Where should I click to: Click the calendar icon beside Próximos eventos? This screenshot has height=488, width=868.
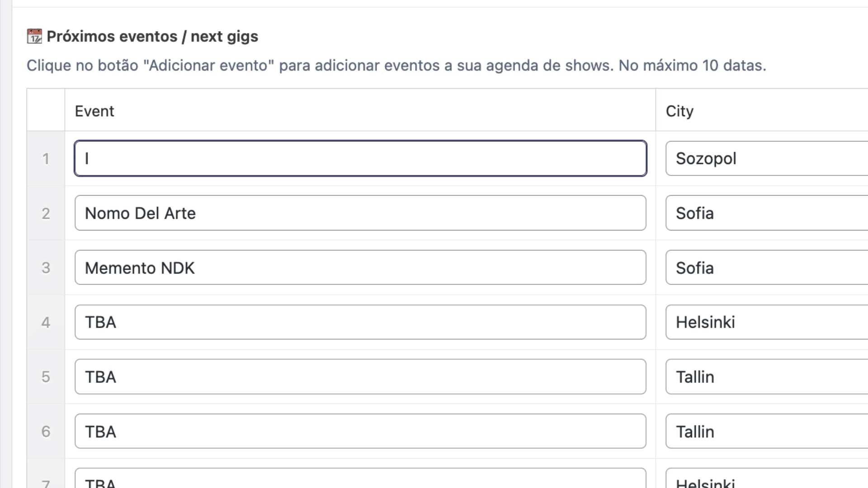coord(34,36)
